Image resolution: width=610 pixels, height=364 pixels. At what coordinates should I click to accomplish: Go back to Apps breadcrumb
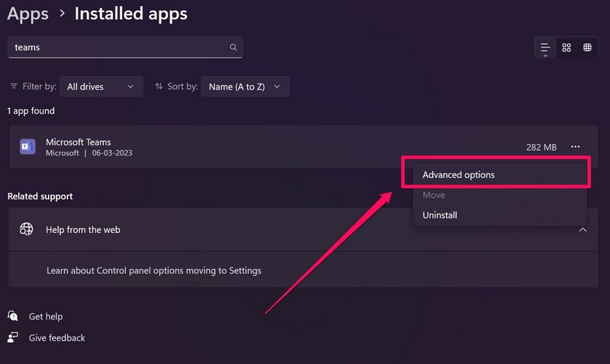coord(27,13)
